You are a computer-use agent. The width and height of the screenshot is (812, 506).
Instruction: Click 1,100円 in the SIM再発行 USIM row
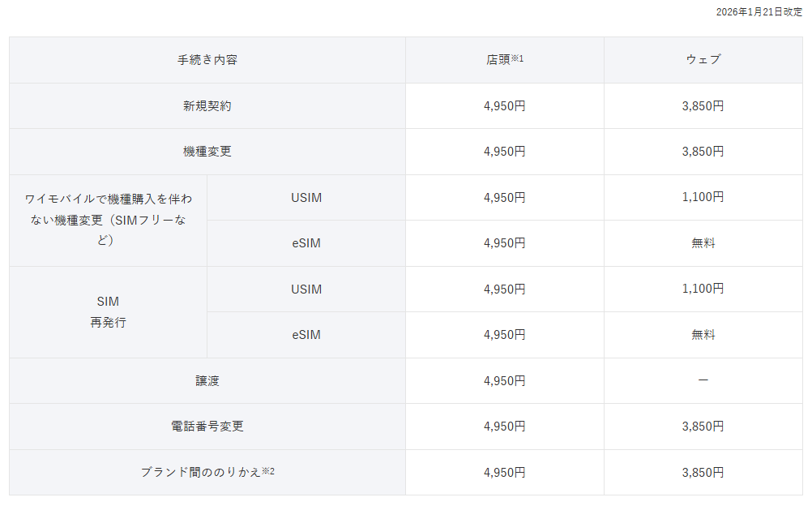tap(703, 289)
